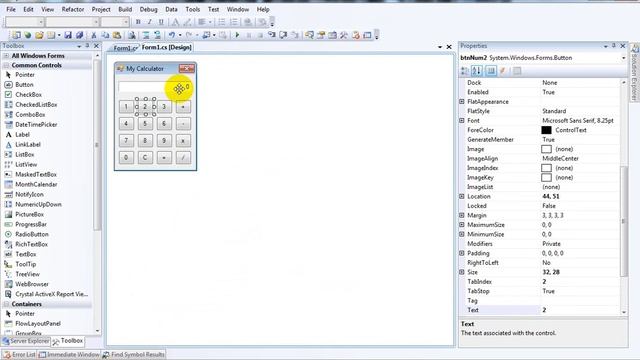Image resolution: width=640 pixels, height=360 pixels.
Task: Click the Text property value field
Action: pos(580,310)
